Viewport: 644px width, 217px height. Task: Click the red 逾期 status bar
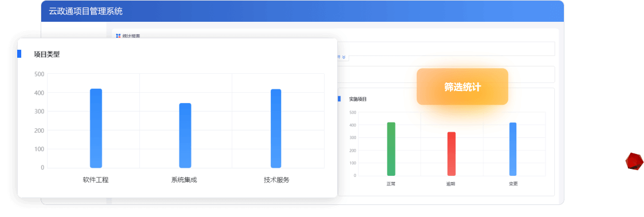coord(452,153)
